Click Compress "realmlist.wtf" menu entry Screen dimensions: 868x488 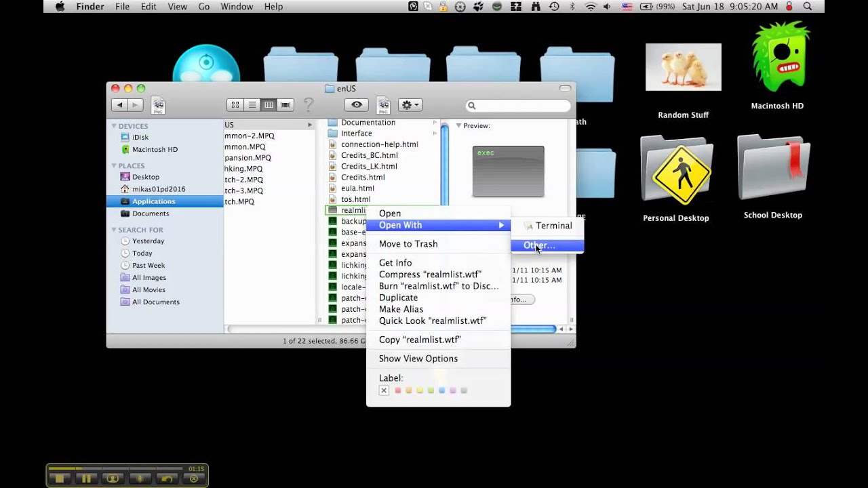(x=438, y=274)
